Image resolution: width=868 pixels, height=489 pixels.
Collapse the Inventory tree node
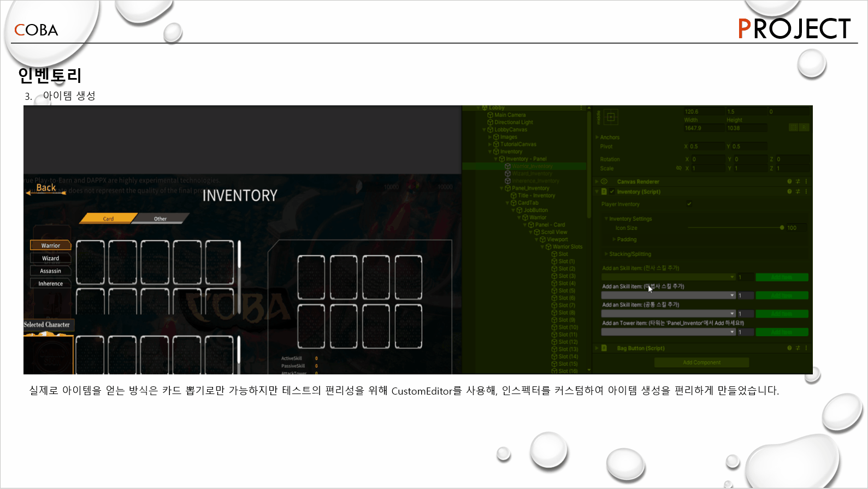pyautogui.click(x=490, y=152)
